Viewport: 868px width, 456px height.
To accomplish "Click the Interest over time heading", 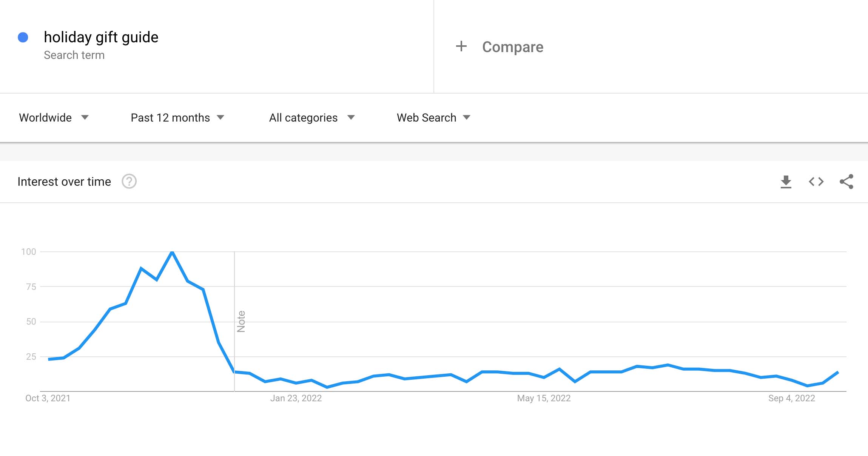I will (x=64, y=182).
